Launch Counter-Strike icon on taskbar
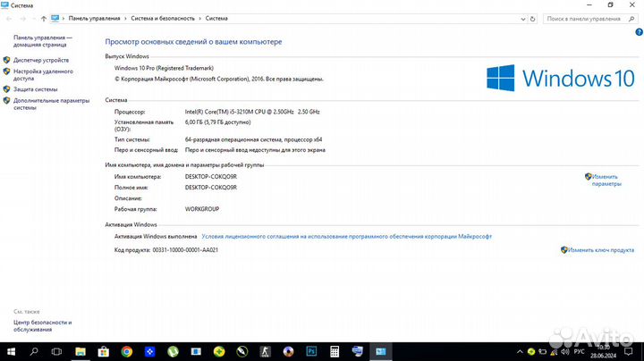 (266, 351)
